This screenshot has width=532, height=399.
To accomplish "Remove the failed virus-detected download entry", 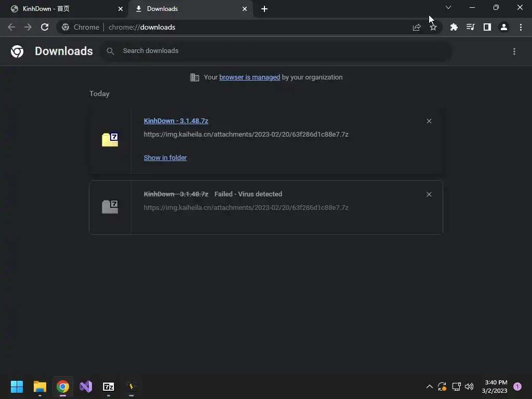I will pyautogui.click(x=429, y=194).
